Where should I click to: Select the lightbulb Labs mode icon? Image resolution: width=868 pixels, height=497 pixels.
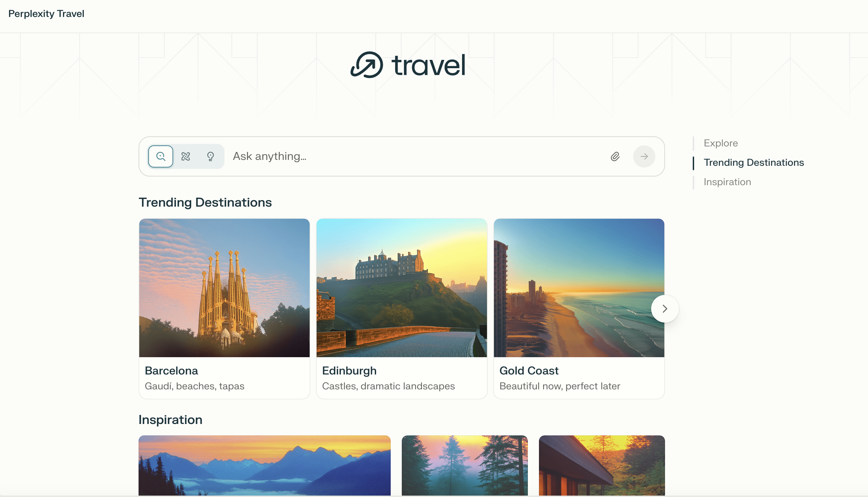point(211,156)
